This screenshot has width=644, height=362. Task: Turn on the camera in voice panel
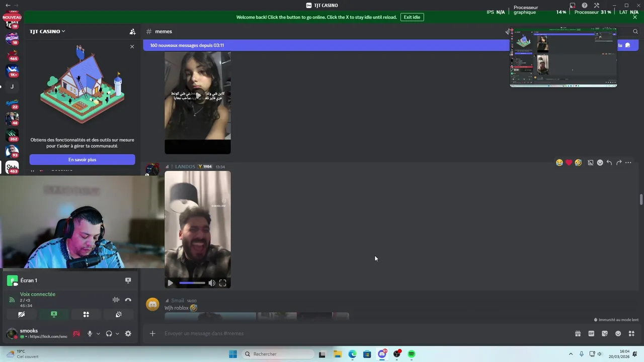coord(21,314)
